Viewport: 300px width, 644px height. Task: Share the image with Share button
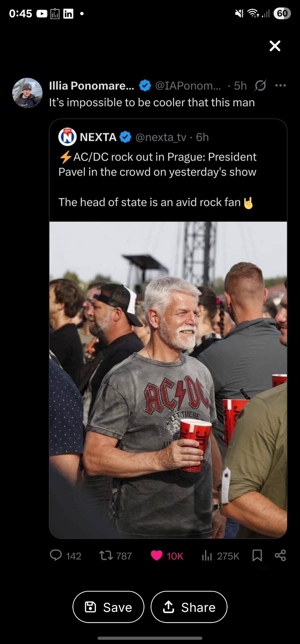pos(189,607)
